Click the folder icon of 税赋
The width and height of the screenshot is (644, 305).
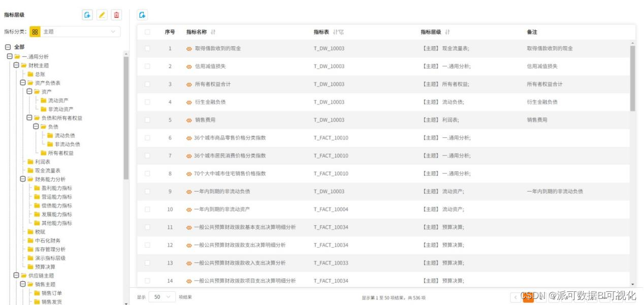30,232
